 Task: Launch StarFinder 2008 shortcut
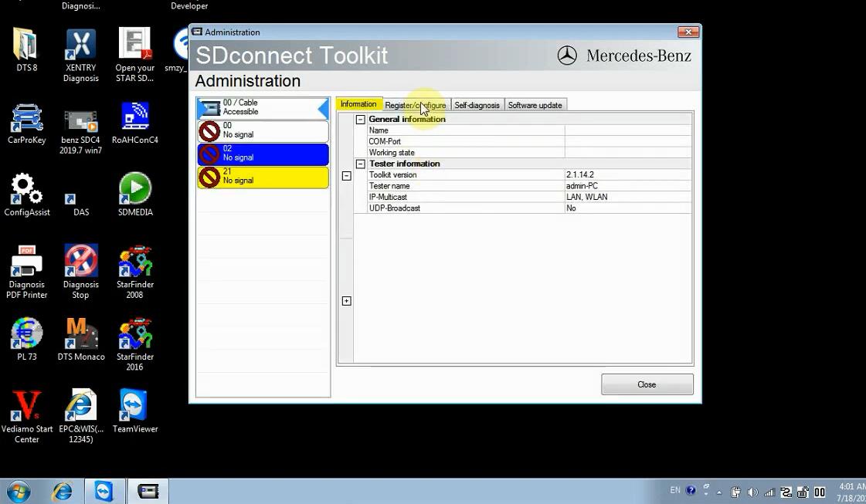pyautogui.click(x=134, y=272)
